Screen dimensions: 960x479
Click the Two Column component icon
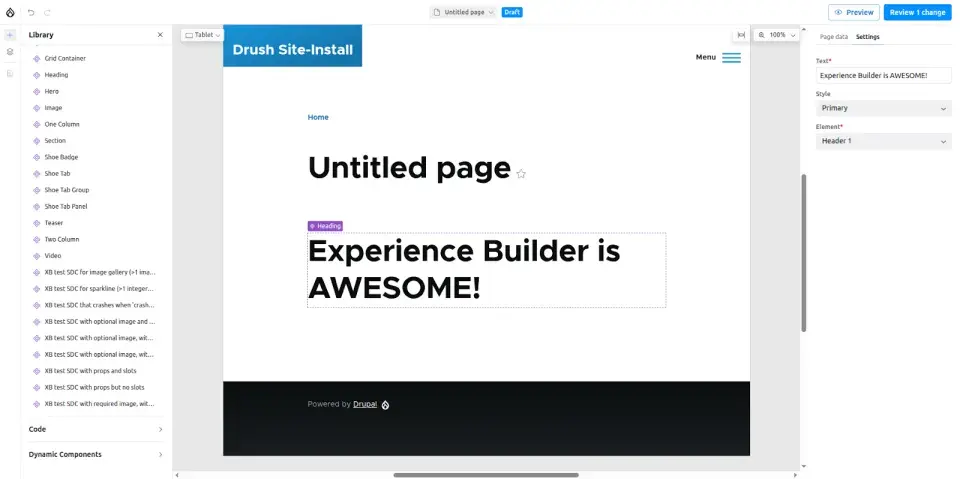point(37,240)
